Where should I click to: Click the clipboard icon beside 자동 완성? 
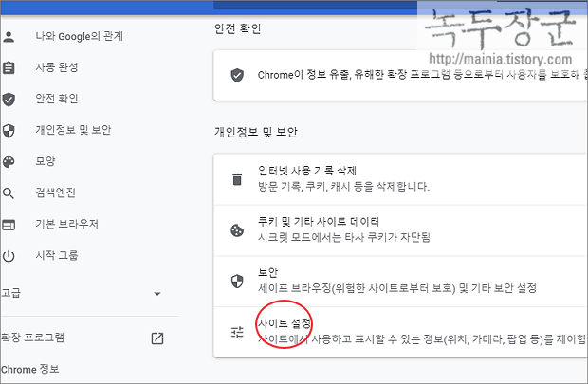click(9, 68)
